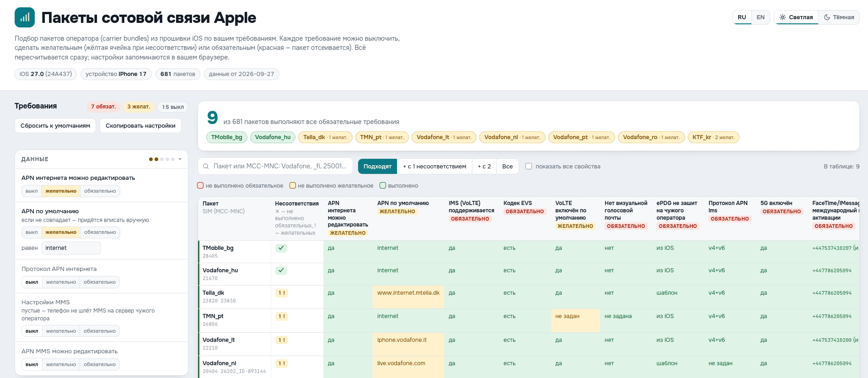868x378 pixels.
Task: Switch to the dark theme (moon icon)
Action: [x=839, y=17]
